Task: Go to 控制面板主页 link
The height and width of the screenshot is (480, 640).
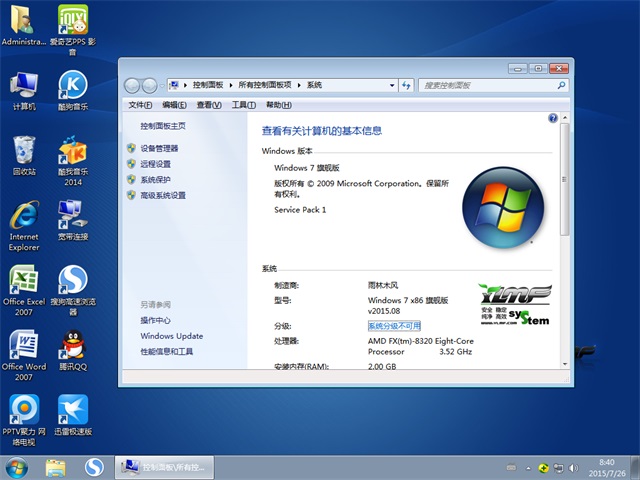Action: click(163, 126)
